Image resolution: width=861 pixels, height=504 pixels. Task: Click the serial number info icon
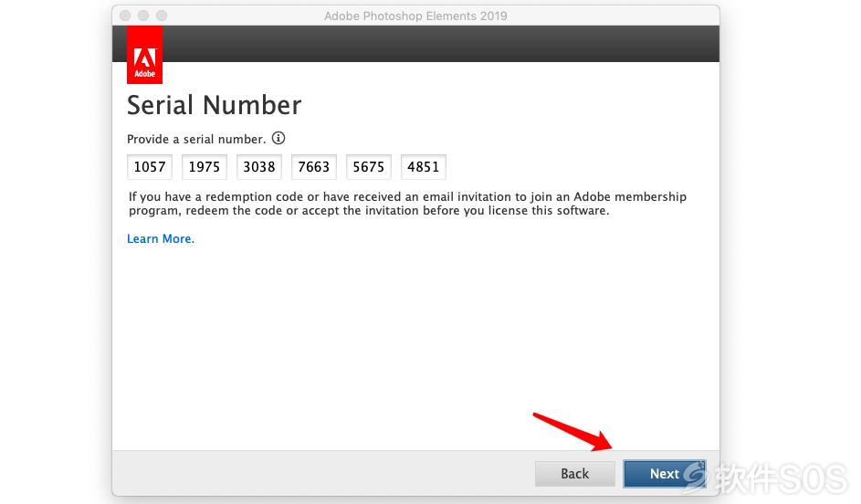(278, 139)
